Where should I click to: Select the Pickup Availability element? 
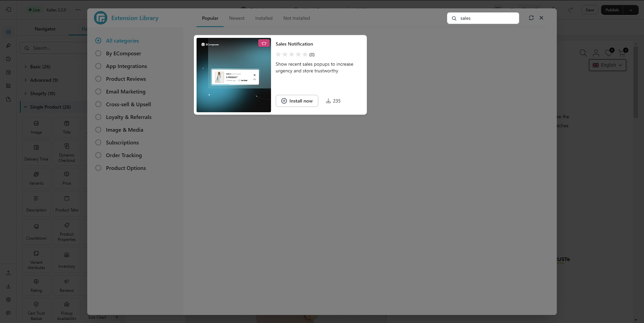pos(67,310)
